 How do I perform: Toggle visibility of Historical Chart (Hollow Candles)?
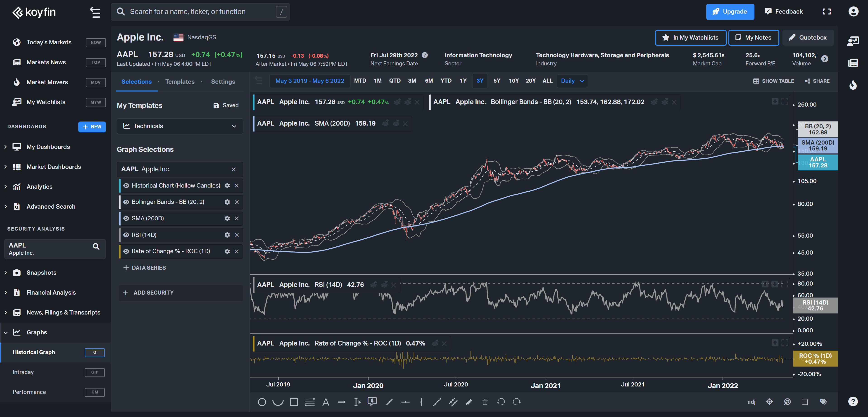click(126, 185)
